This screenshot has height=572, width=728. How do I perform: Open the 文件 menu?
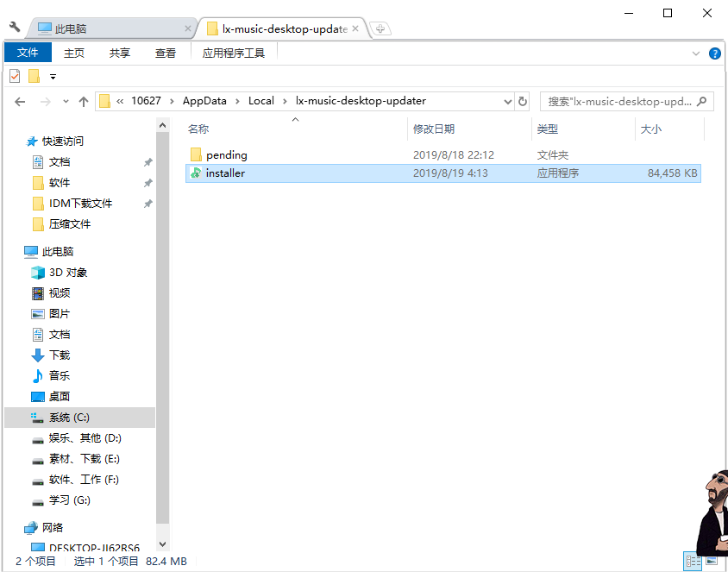(28, 52)
